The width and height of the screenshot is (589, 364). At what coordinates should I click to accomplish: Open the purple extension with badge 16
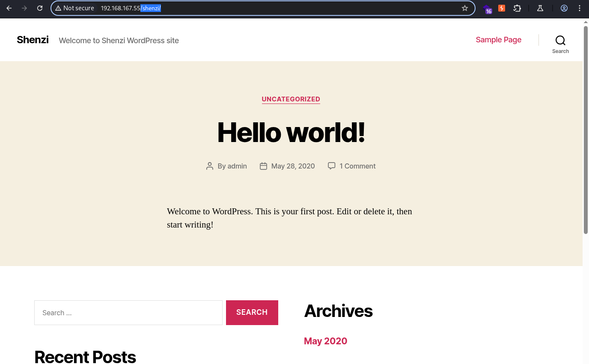point(487,9)
